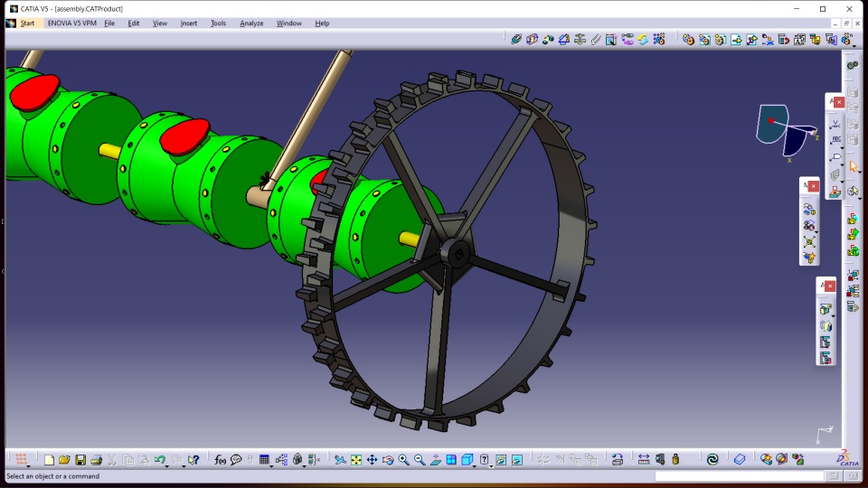Click the Offset Constraint icon

pyautogui.click(x=548, y=39)
